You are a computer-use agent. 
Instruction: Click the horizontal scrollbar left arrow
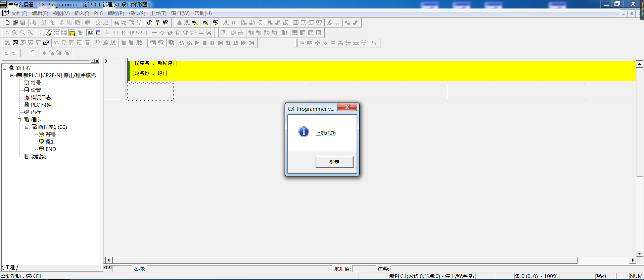(x=108, y=260)
